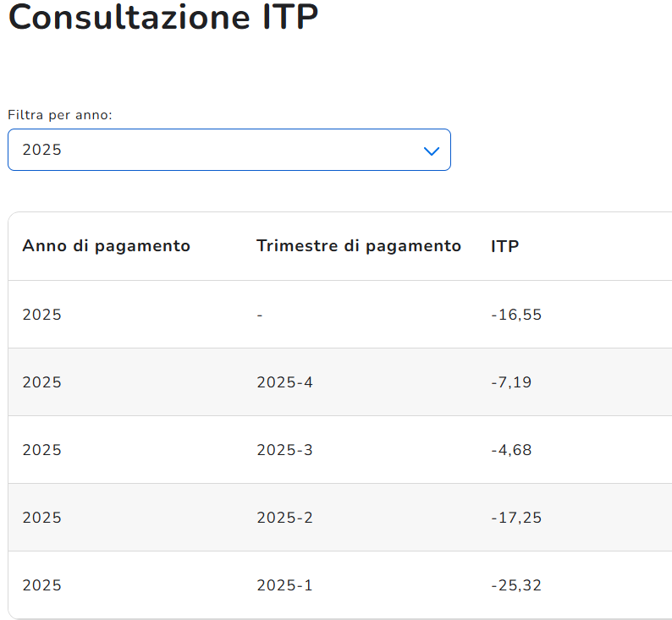Click the ITP value -25,32
The height and width of the screenshot is (620, 672).
[516, 585]
